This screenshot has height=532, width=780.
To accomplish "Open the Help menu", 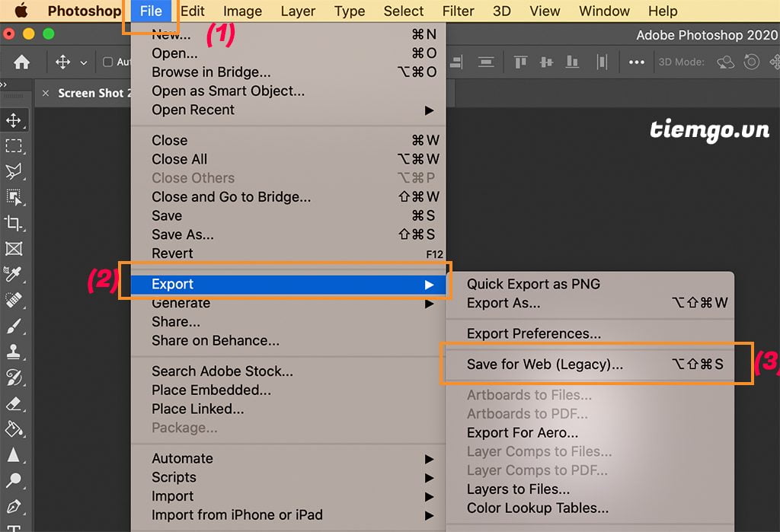I will tap(663, 11).
